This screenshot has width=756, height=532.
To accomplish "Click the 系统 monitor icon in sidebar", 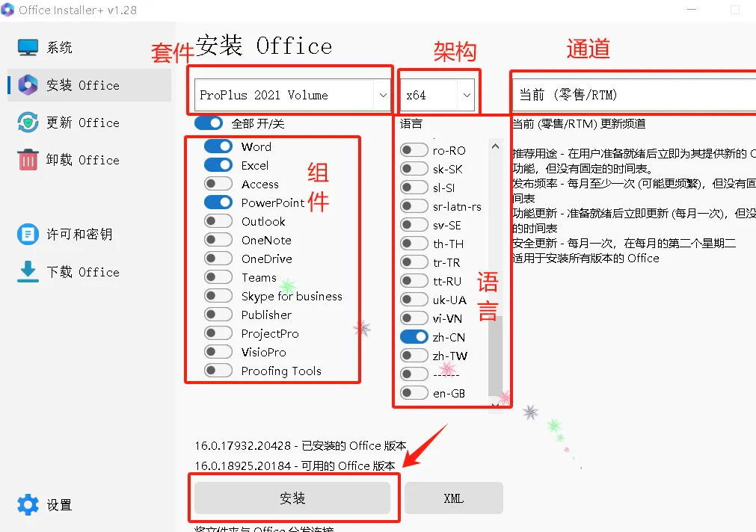I will coord(28,47).
